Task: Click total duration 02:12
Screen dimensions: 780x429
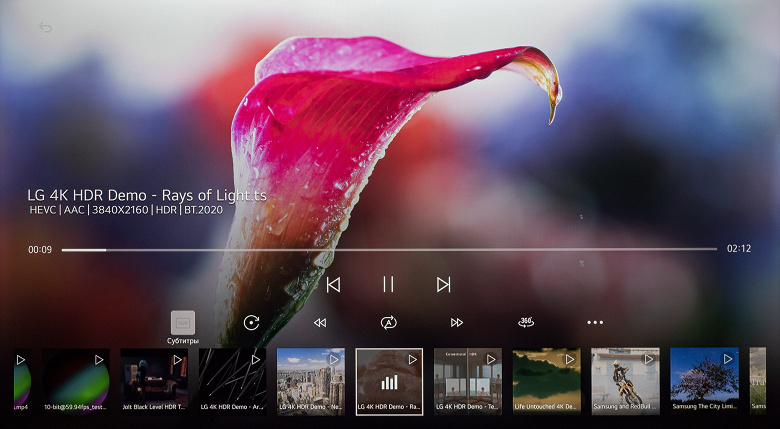Action: coord(739,249)
